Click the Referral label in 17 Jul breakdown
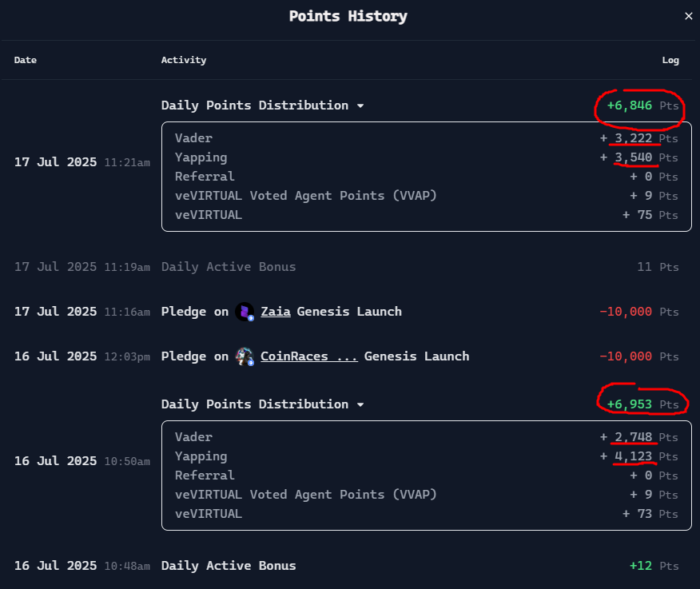The image size is (700, 589). [x=205, y=177]
